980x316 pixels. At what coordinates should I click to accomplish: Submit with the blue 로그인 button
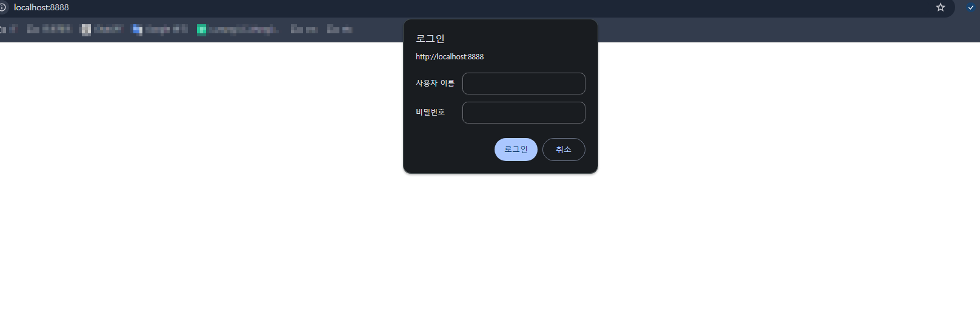click(x=516, y=150)
